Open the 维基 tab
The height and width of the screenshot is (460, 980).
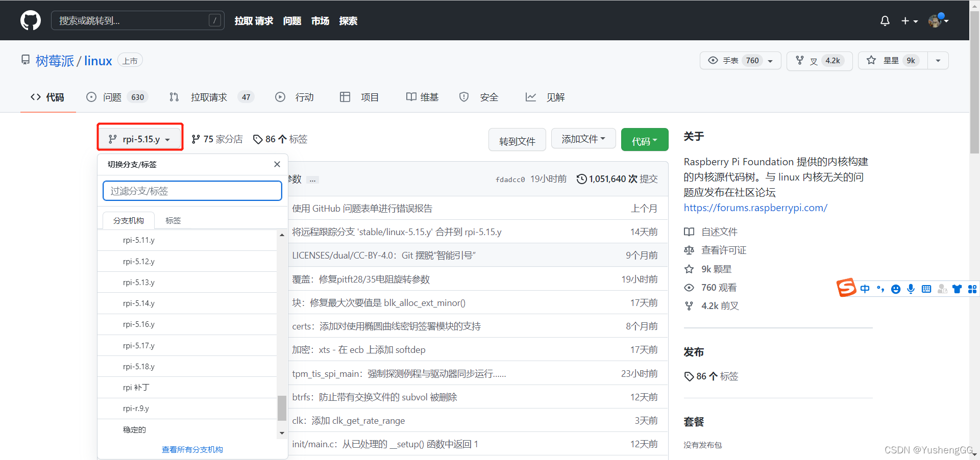coord(422,97)
